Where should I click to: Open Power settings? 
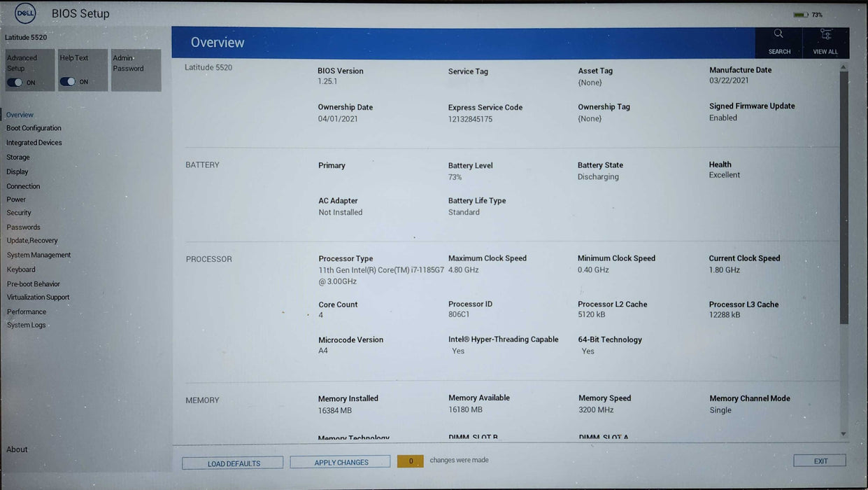coord(16,199)
